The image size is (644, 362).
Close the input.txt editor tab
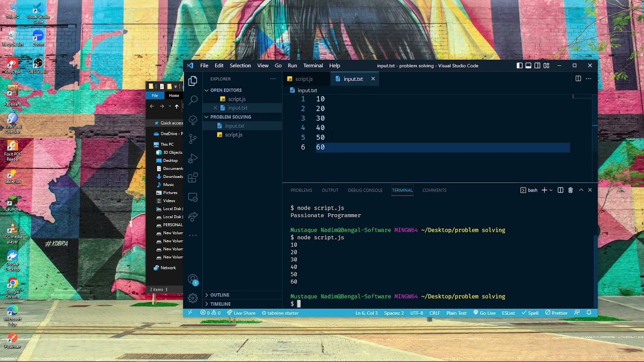click(x=373, y=79)
